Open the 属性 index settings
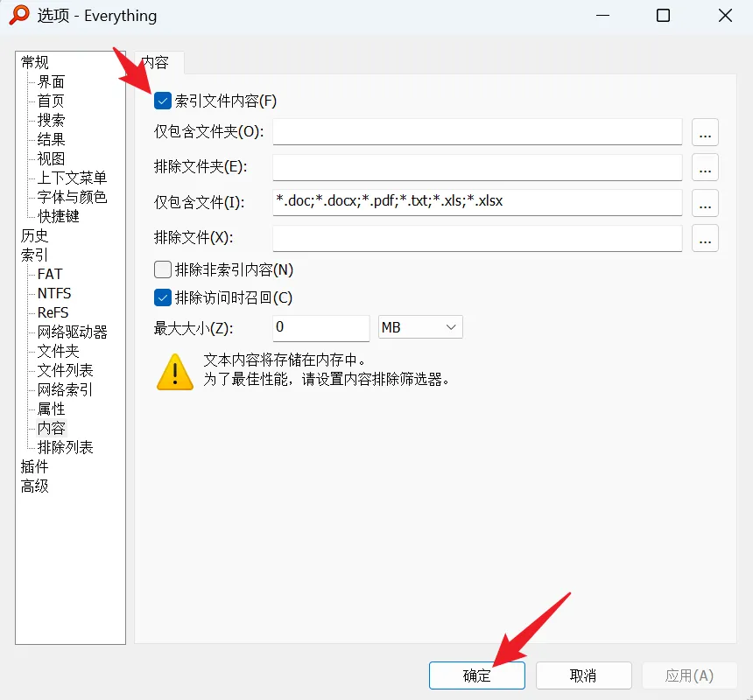Screen dimensions: 753x700 tap(51, 409)
